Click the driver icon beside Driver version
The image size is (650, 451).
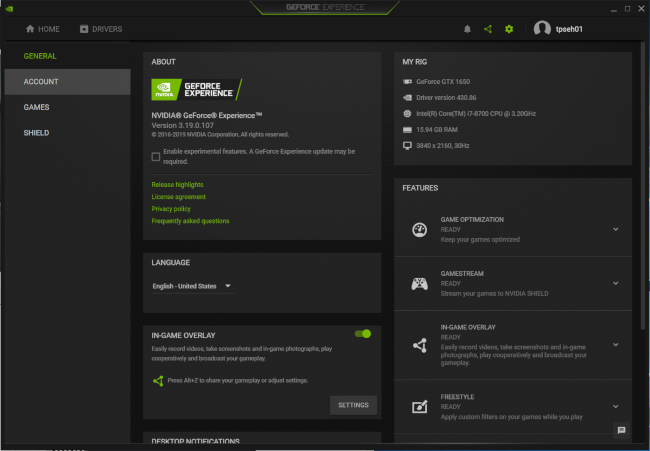point(407,98)
